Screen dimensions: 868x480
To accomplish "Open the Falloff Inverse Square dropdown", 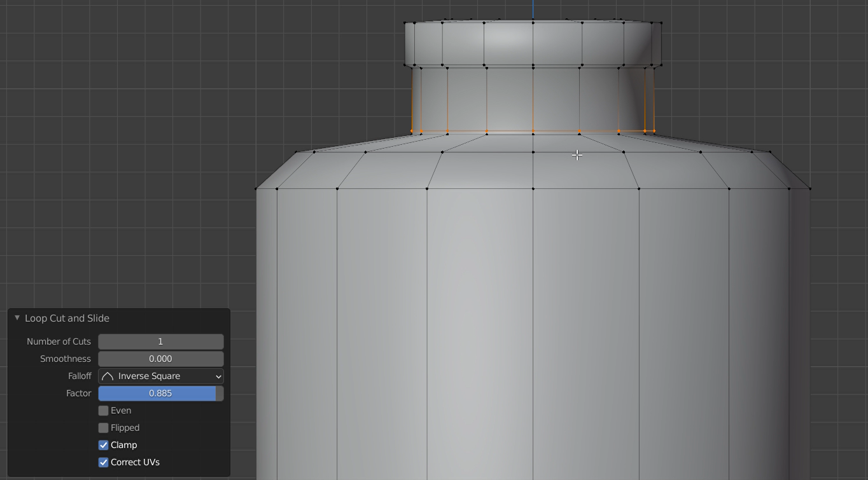I will [x=160, y=376].
